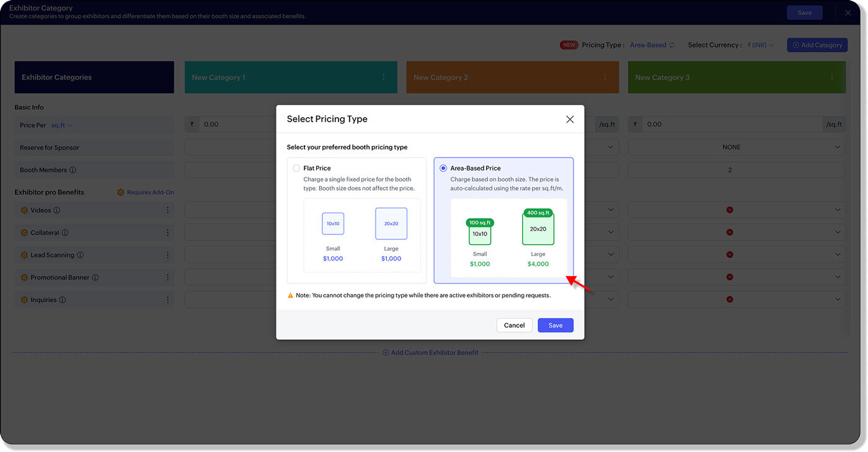
Task: Click Save in the pricing dialog
Action: (556, 325)
